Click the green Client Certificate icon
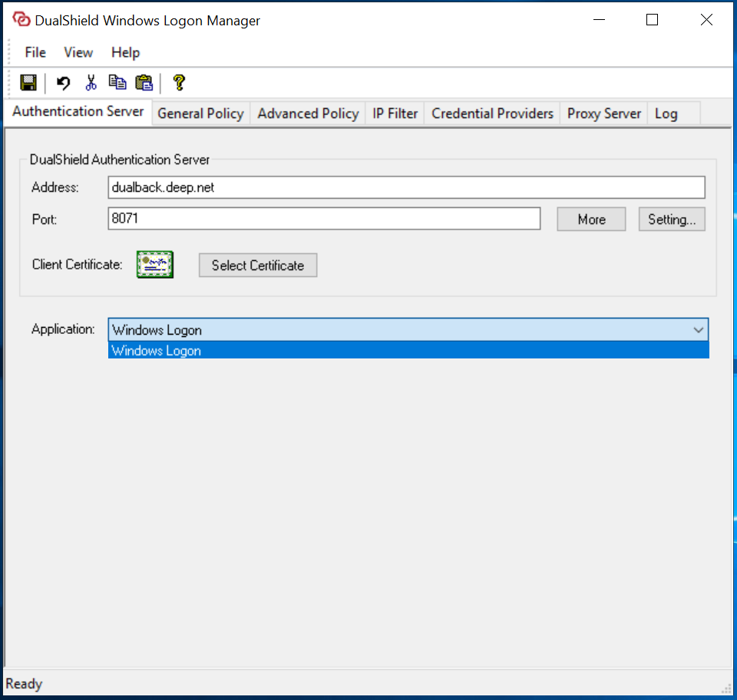Viewport: 737px width, 700px height. coord(155,265)
